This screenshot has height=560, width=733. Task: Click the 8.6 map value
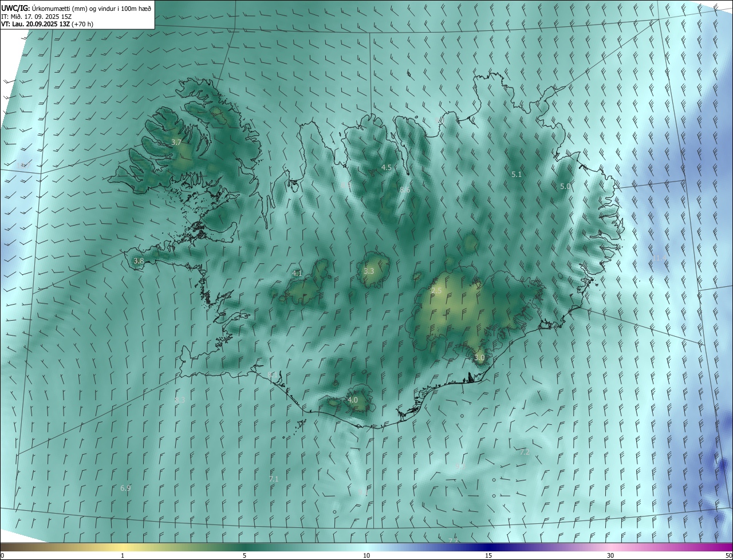click(405, 190)
